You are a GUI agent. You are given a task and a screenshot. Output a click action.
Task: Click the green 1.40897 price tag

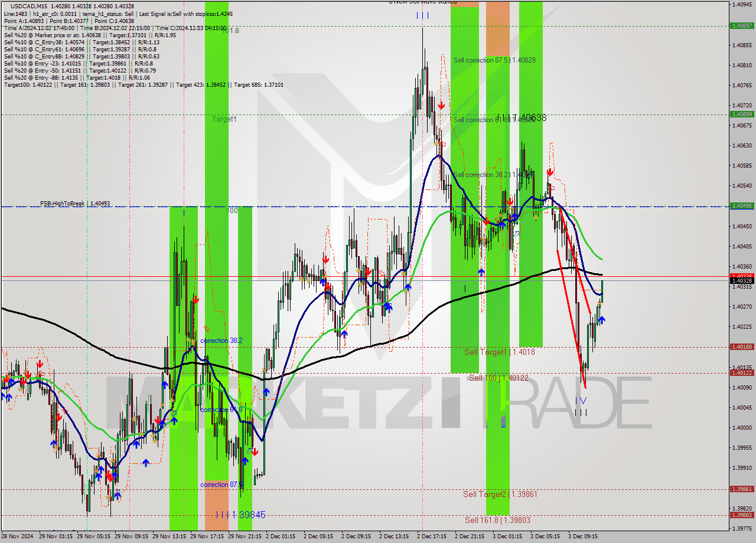click(741, 25)
